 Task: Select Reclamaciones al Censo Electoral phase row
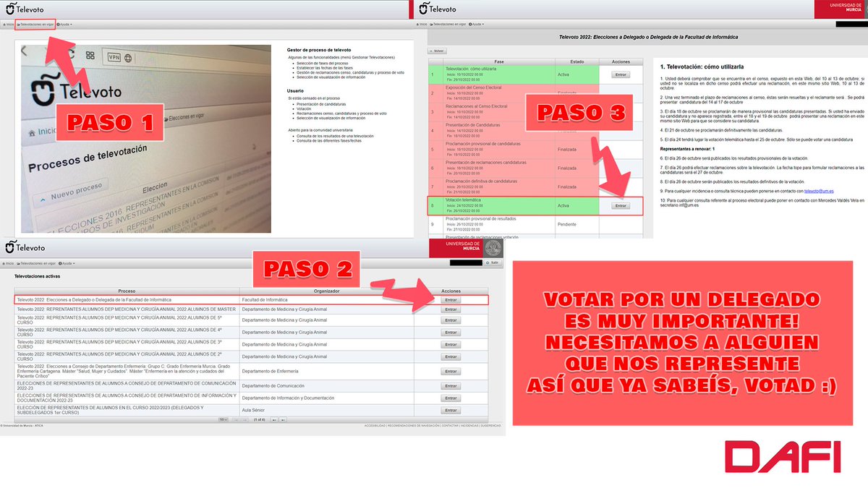535,112
